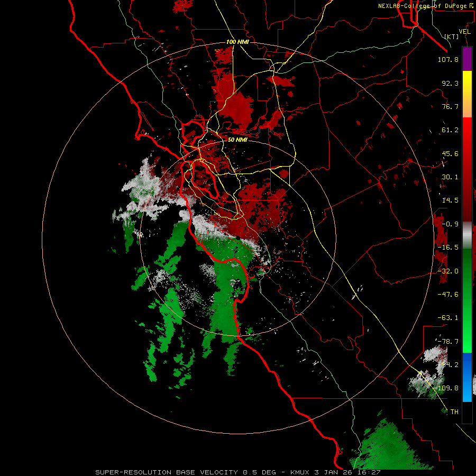Click the -32.0 velocity scale value
Screen dimensions: 476x476
coord(448,271)
